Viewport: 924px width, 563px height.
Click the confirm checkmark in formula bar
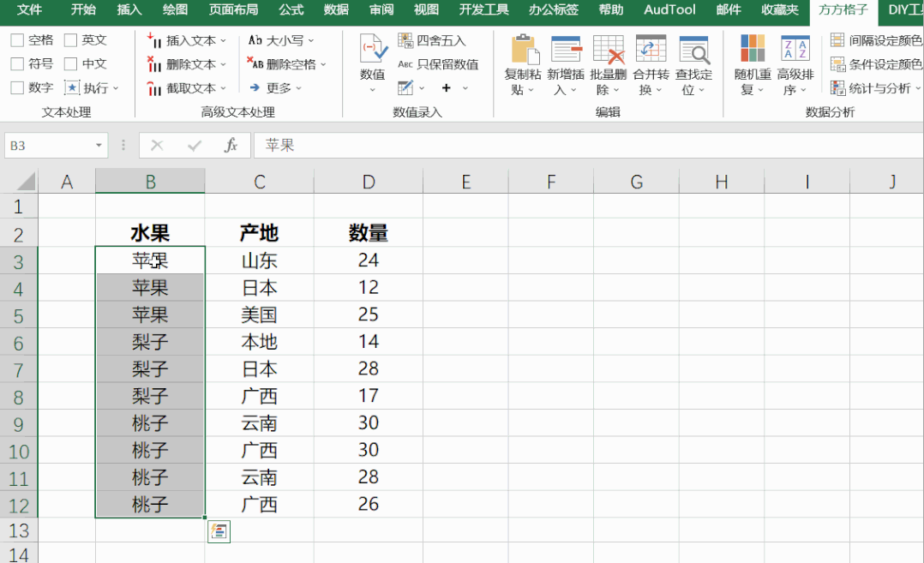pos(195,145)
